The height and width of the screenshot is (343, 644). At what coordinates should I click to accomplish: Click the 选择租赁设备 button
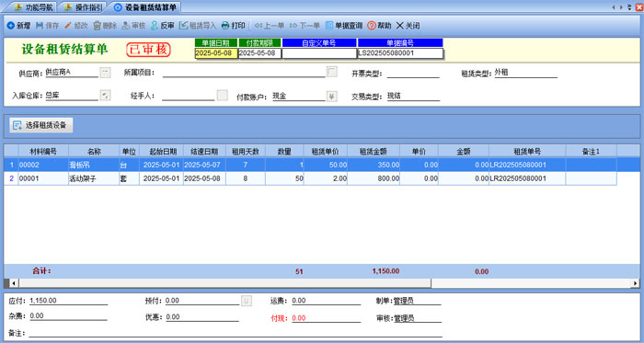(x=41, y=125)
